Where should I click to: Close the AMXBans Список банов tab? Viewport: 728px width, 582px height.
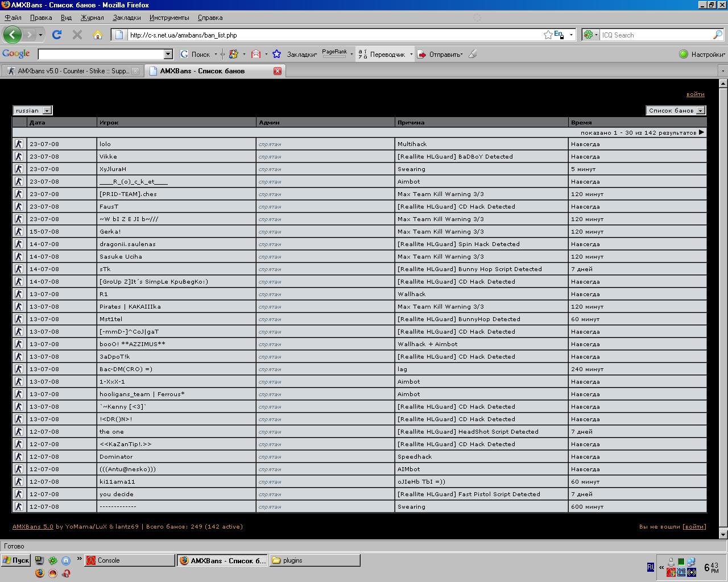tap(278, 71)
